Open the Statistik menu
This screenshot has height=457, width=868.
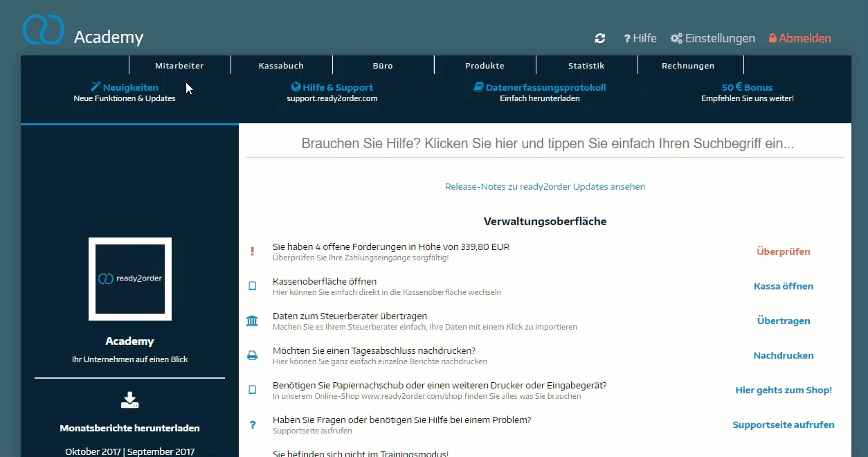pos(586,66)
